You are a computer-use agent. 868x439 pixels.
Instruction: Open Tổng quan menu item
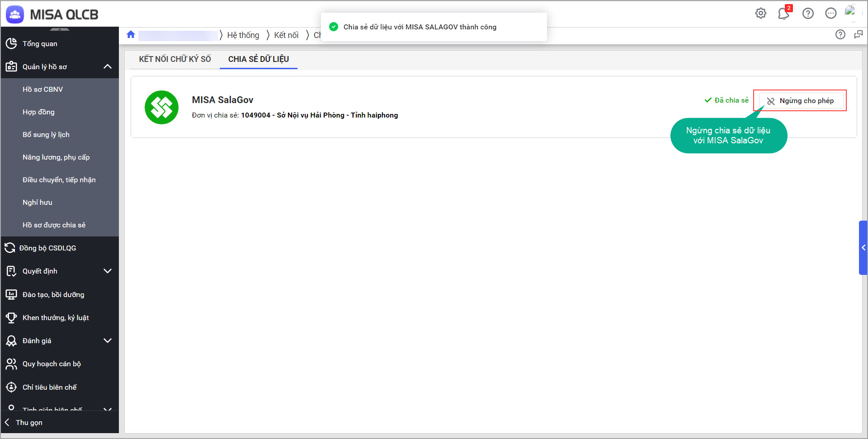coord(60,43)
